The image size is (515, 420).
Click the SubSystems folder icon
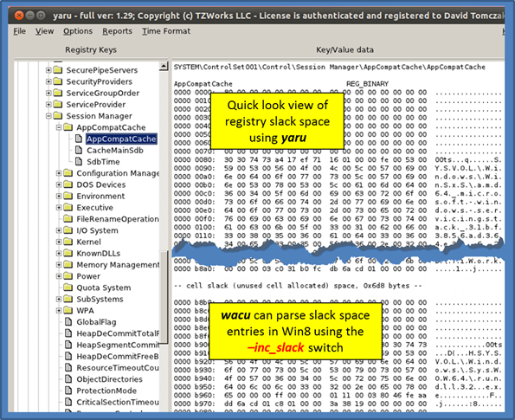coord(68,299)
